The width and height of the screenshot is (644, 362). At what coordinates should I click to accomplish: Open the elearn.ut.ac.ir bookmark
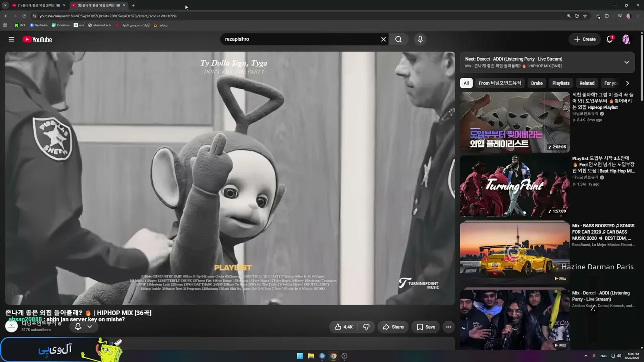tap(99, 25)
